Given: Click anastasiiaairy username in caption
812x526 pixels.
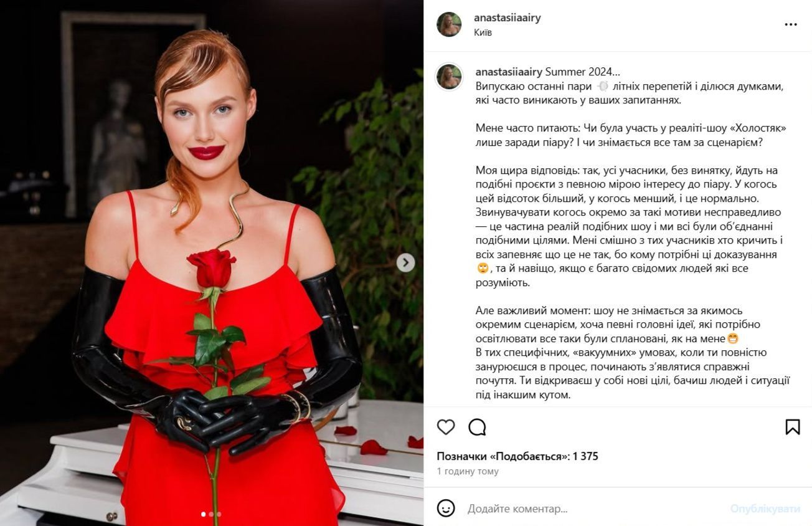Looking at the screenshot, I should point(509,72).
